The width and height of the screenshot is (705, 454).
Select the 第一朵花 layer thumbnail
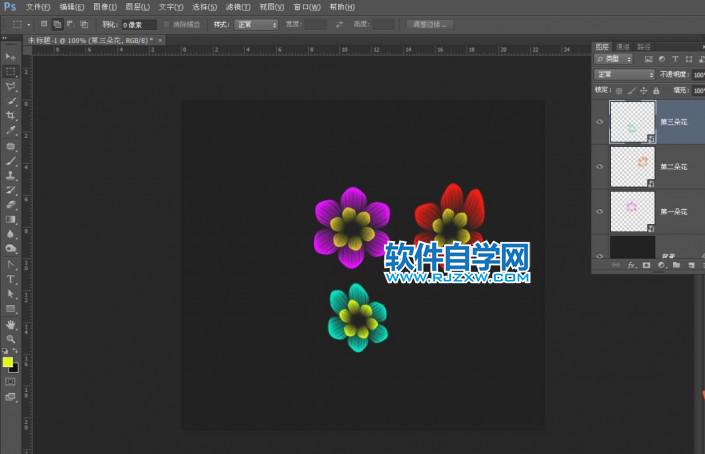pos(632,212)
